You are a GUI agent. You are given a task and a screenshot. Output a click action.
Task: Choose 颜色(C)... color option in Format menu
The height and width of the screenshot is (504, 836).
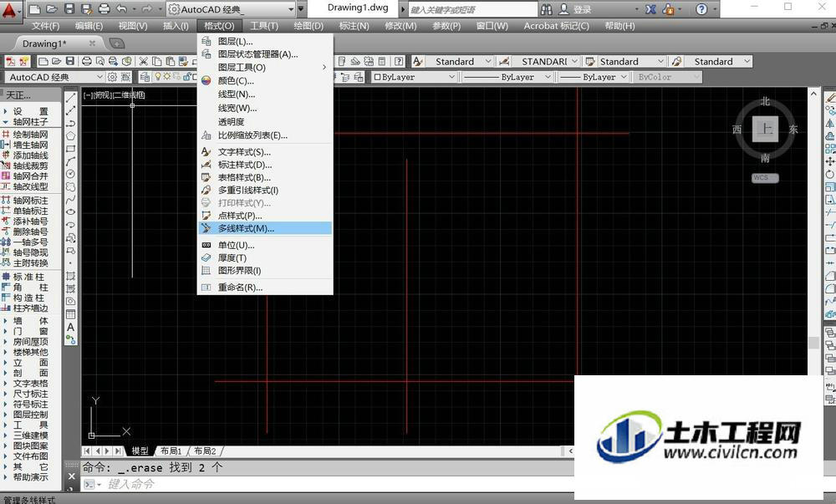[x=265, y=80]
